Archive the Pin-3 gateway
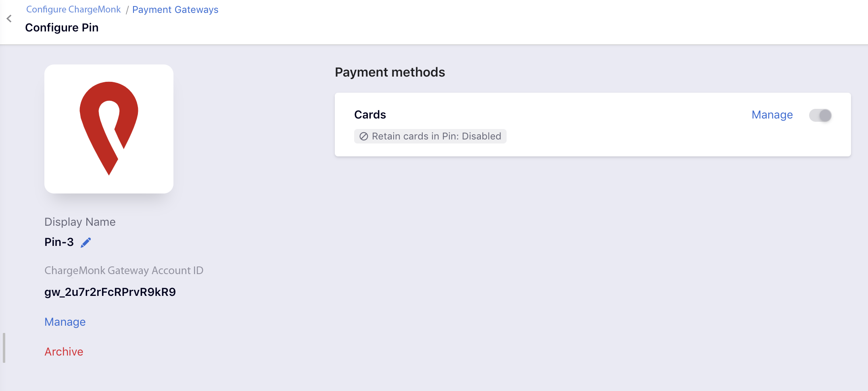The height and width of the screenshot is (391, 868). coord(64,351)
